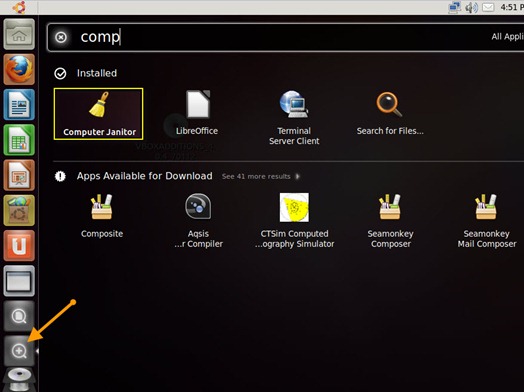The image size is (524, 392).
Task: Open the network indicator in top panel
Action: point(454,7)
